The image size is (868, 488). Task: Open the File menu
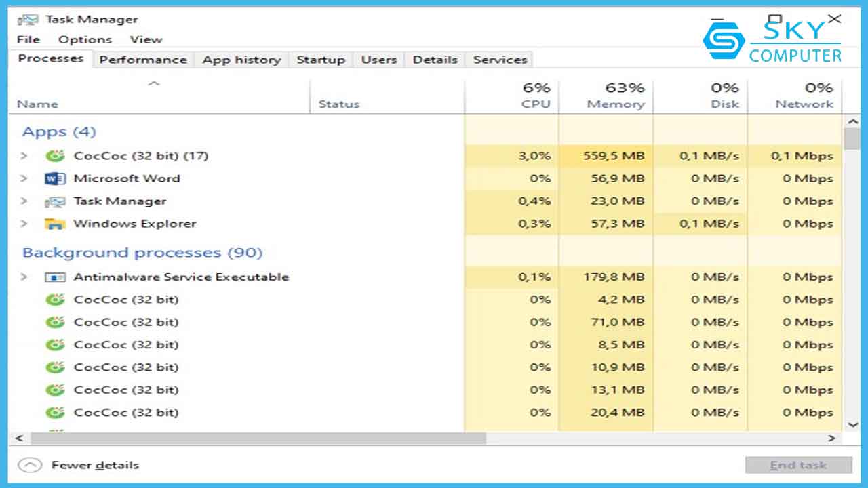(x=28, y=39)
